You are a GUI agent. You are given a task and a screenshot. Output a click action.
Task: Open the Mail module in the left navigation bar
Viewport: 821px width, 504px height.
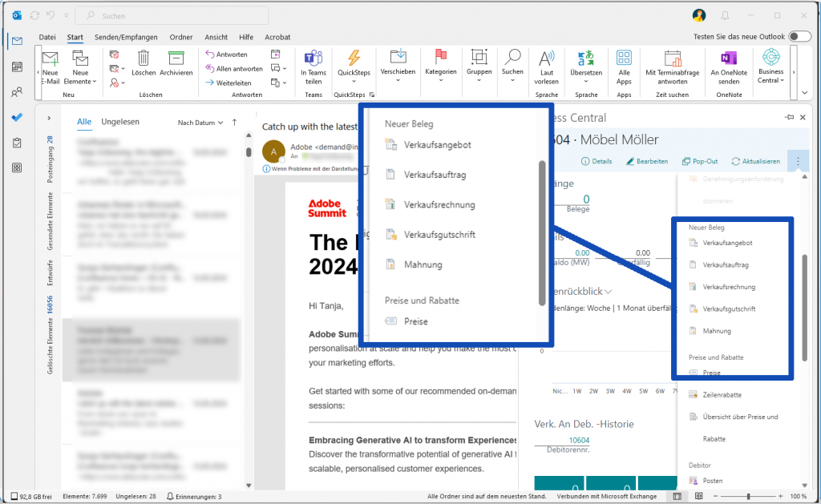tap(18, 41)
